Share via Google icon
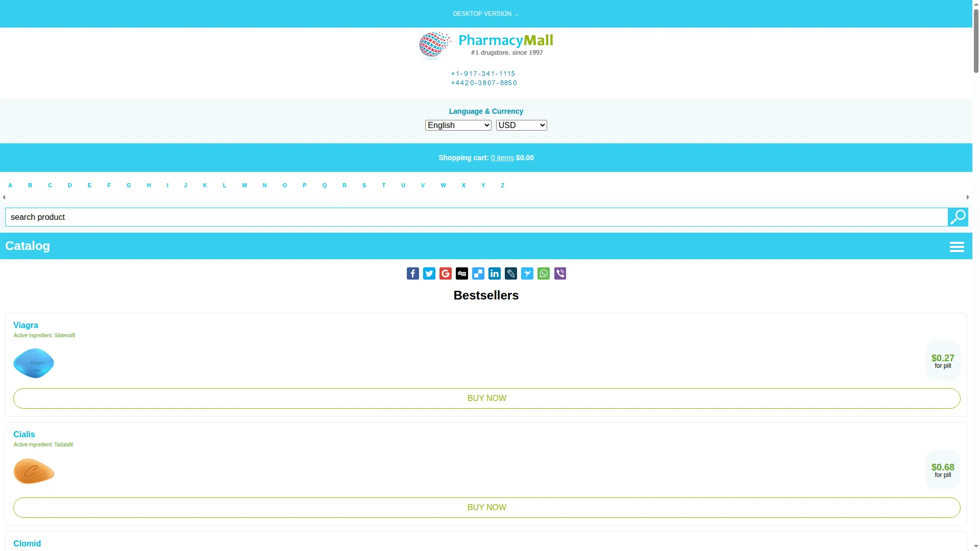The width and height of the screenshot is (980, 551). 445,273
